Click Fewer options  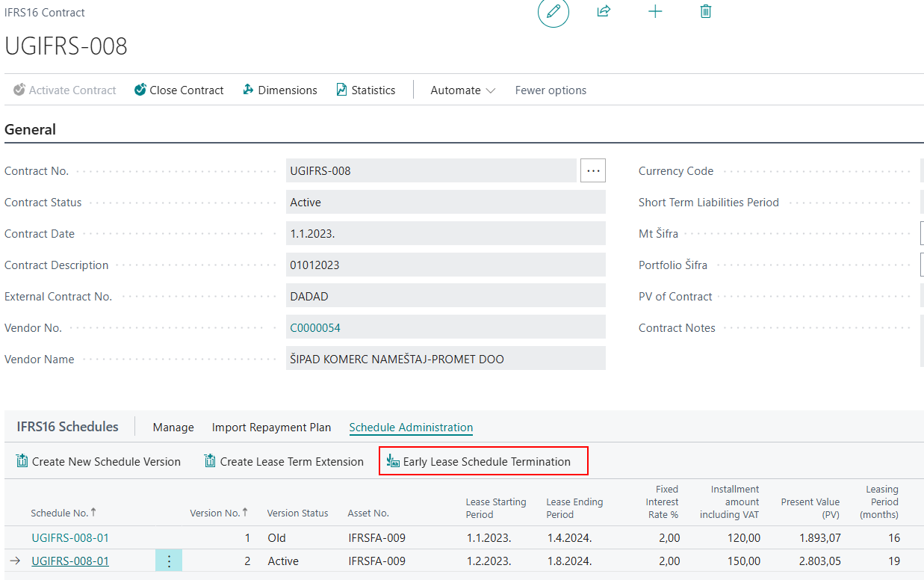point(551,90)
